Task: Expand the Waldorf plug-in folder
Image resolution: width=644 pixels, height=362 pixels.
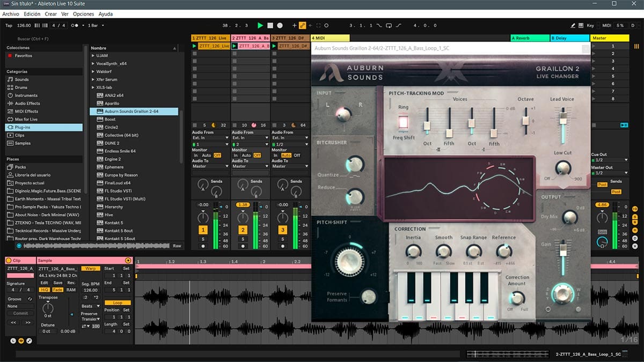Action: [93, 71]
